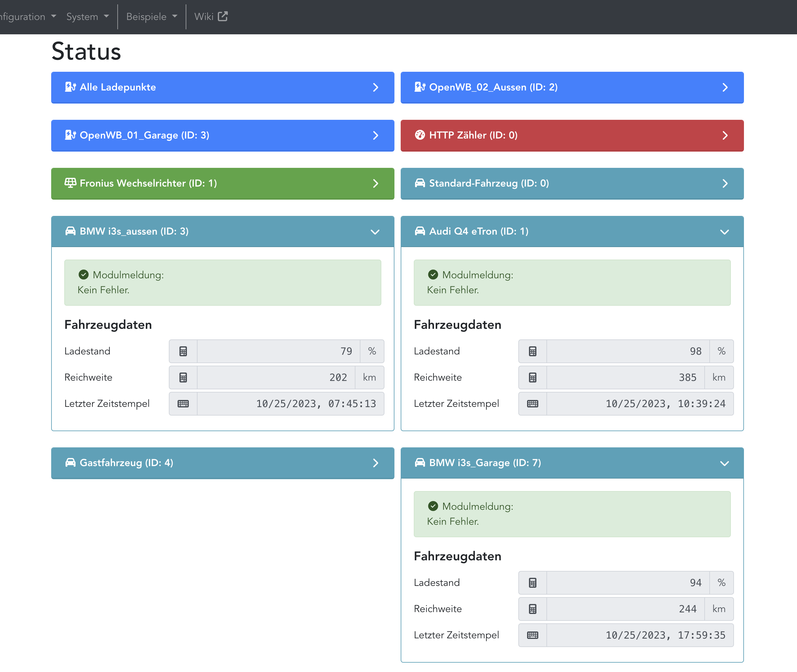Viewport: 797px width, 672px height.
Task: Click the solar panel icon on Fronius Wechselrichter
Action: 70,183
